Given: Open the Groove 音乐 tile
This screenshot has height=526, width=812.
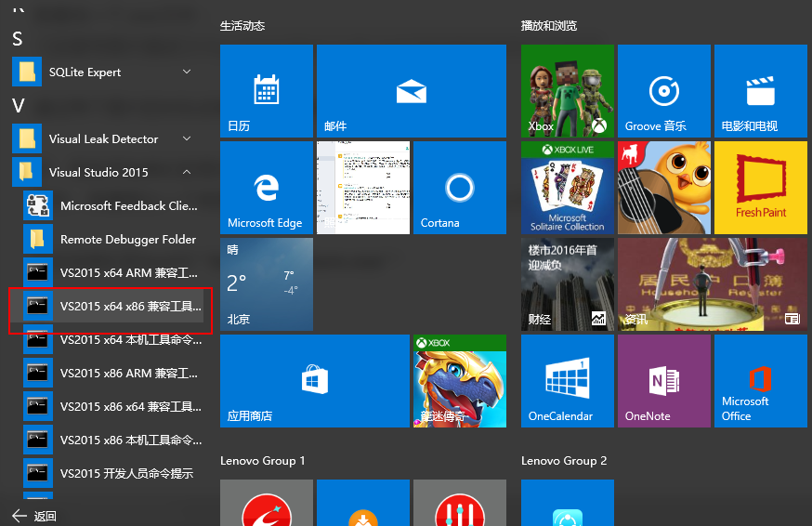Looking at the screenshot, I should click(x=664, y=91).
